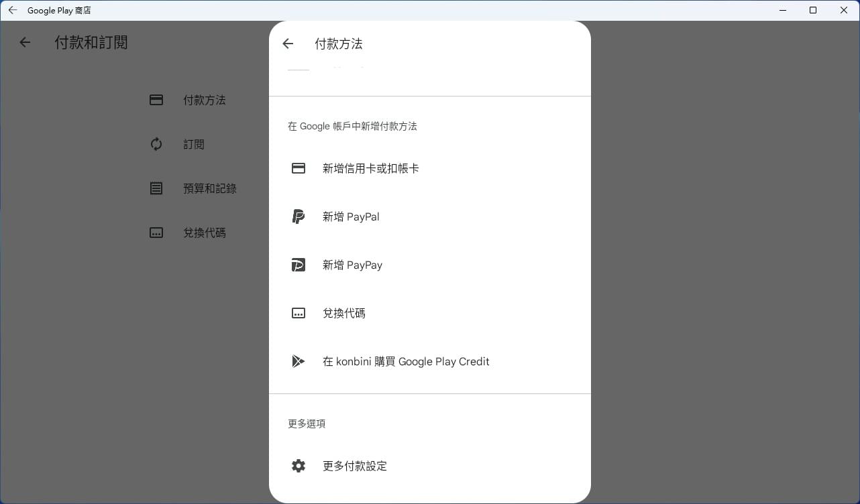Open 付款方法 in background menu
This screenshot has height=504, width=860.
click(205, 100)
